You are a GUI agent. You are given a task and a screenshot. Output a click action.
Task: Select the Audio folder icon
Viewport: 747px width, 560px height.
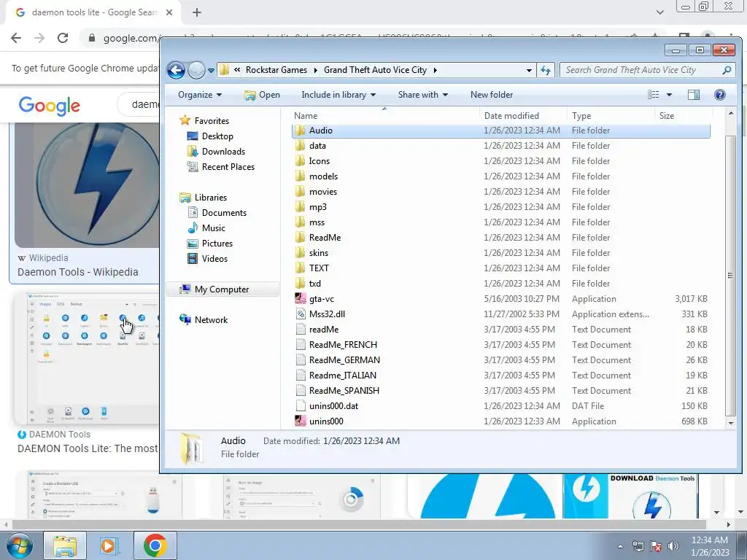pyautogui.click(x=300, y=131)
